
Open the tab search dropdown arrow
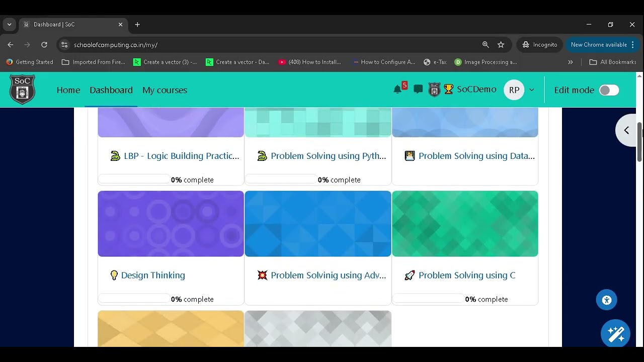(x=9, y=24)
